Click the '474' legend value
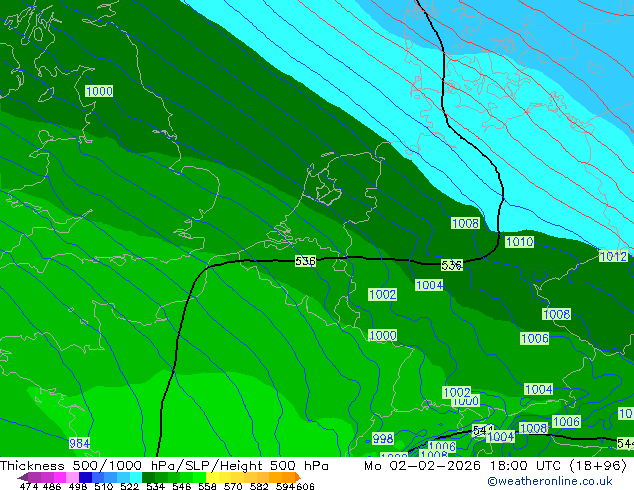The width and height of the screenshot is (634, 490). click(29, 486)
